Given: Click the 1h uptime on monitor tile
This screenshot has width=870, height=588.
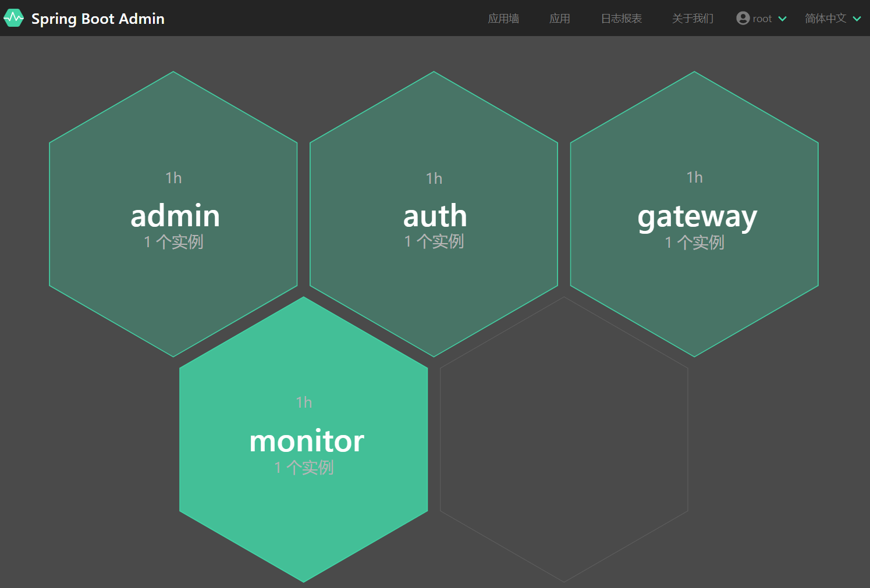Looking at the screenshot, I should pyautogui.click(x=304, y=402).
